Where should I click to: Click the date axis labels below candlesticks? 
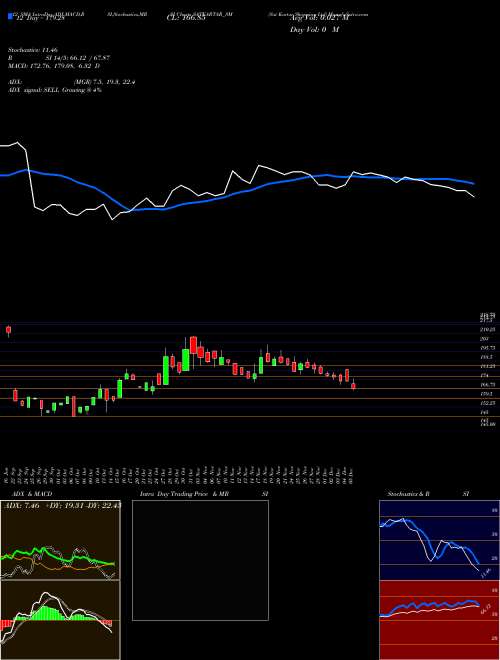click(x=179, y=476)
